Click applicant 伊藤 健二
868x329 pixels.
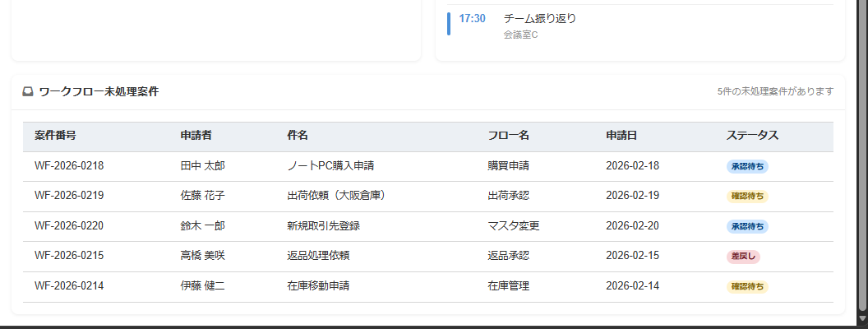pyautogui.click(x=202, y=286)
